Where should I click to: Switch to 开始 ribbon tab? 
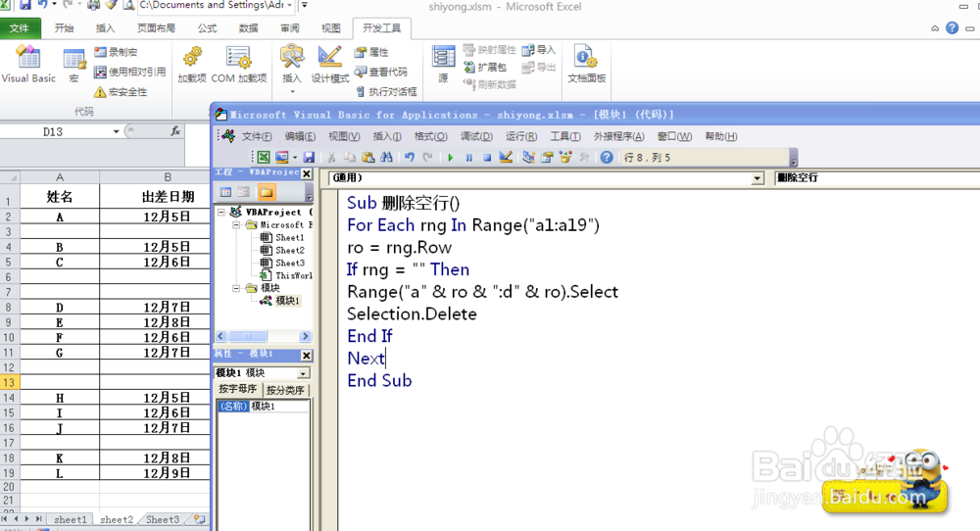(64, 28)
